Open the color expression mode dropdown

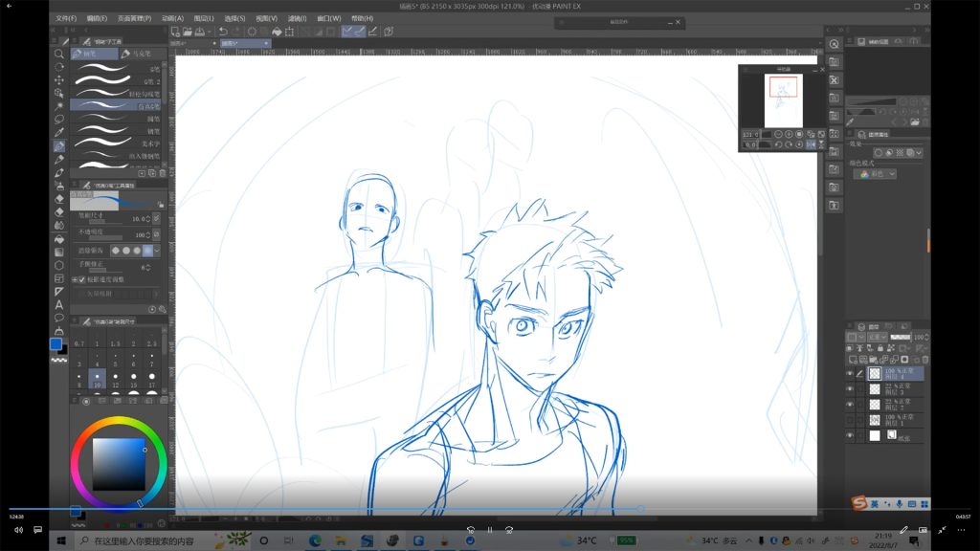pyautogui.click(x=880, y=174)
